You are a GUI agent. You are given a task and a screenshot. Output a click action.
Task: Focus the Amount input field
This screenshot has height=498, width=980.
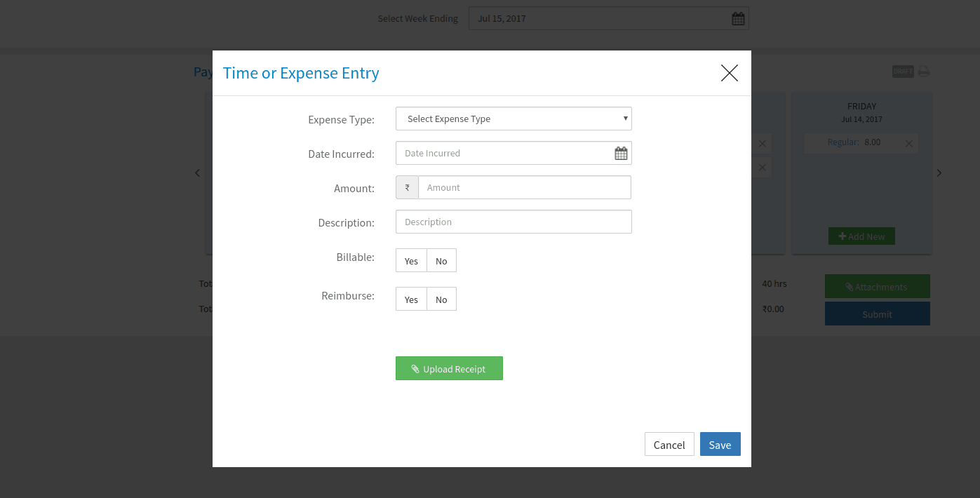point(524,187)
